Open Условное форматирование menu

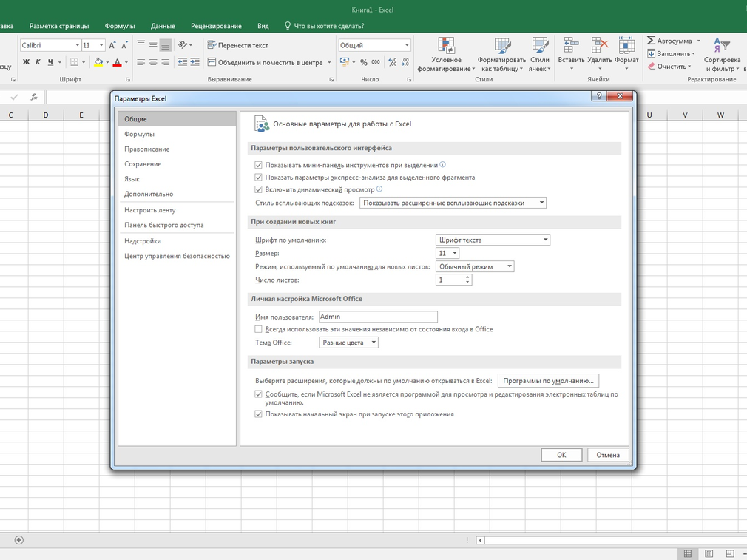coord(447,55)
